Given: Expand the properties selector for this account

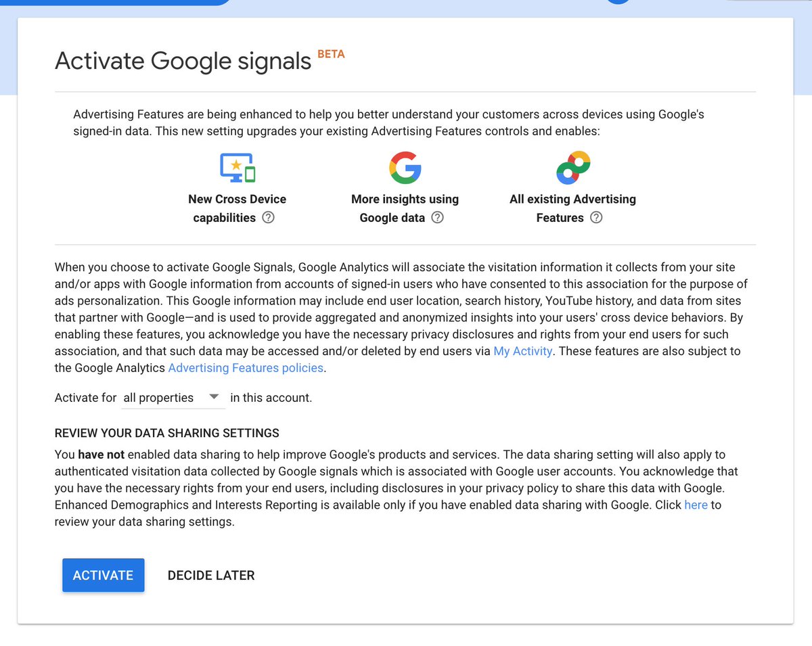Looking at the screenshot, I should [x=173, y=398].
